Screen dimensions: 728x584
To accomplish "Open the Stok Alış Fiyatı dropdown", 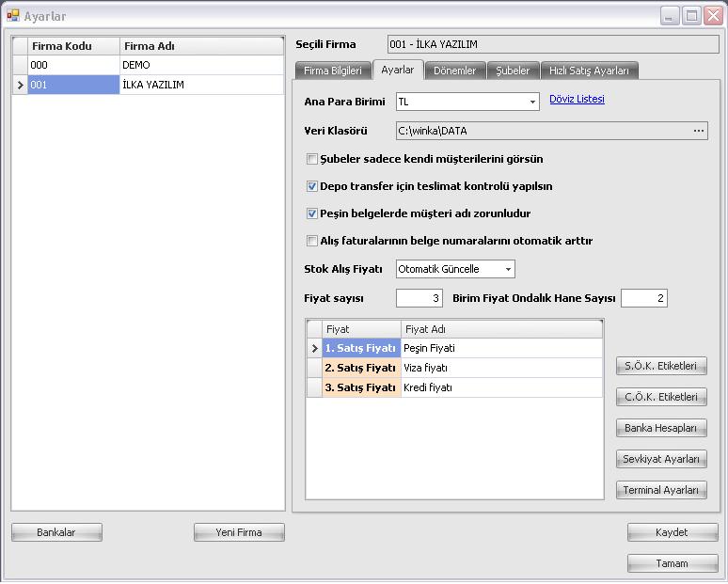I will tap(509, 269).
